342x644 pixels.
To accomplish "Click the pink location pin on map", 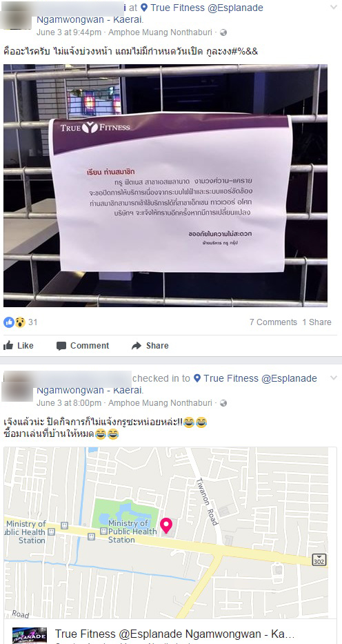I will click(x=166, y=525).
